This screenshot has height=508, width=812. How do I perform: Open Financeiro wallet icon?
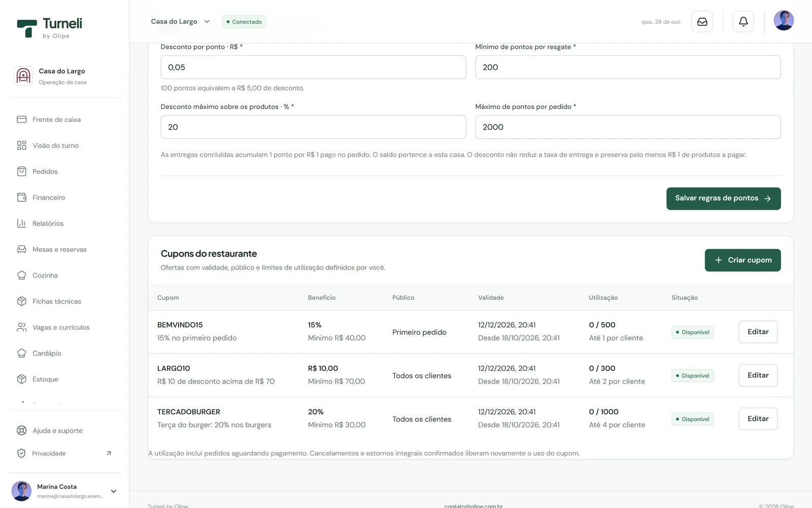click(22, 197)
